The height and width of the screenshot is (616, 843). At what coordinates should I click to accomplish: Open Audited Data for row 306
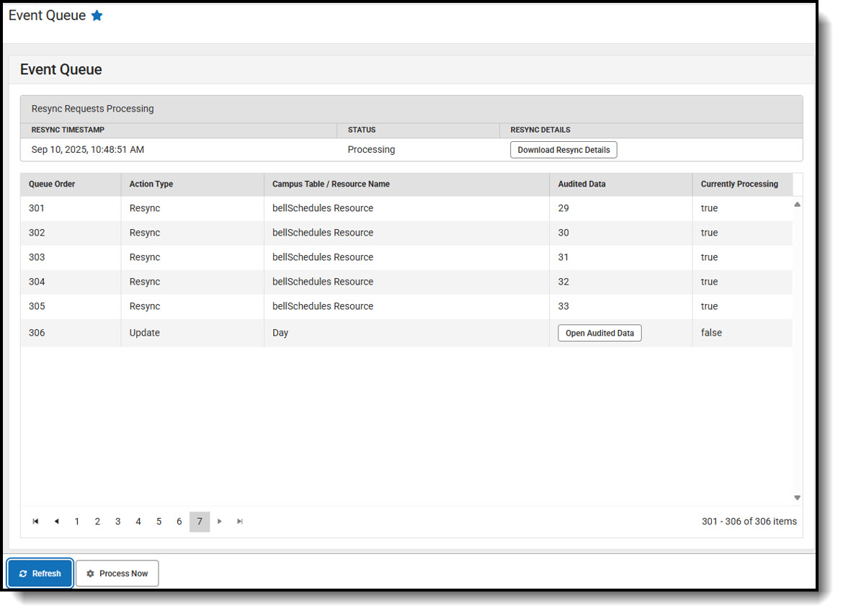pyautogui.click(x=599, y=334)
